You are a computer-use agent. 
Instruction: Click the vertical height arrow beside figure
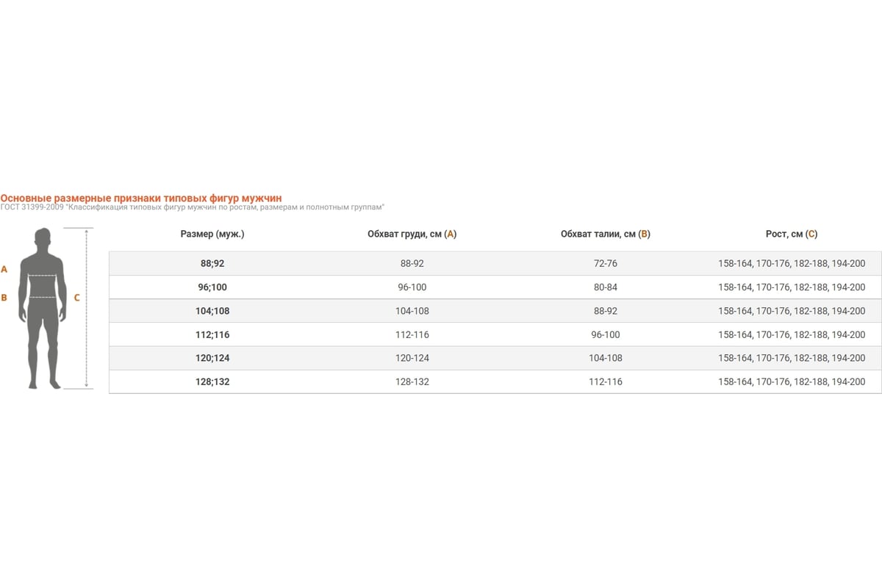[x=87, y=309]
